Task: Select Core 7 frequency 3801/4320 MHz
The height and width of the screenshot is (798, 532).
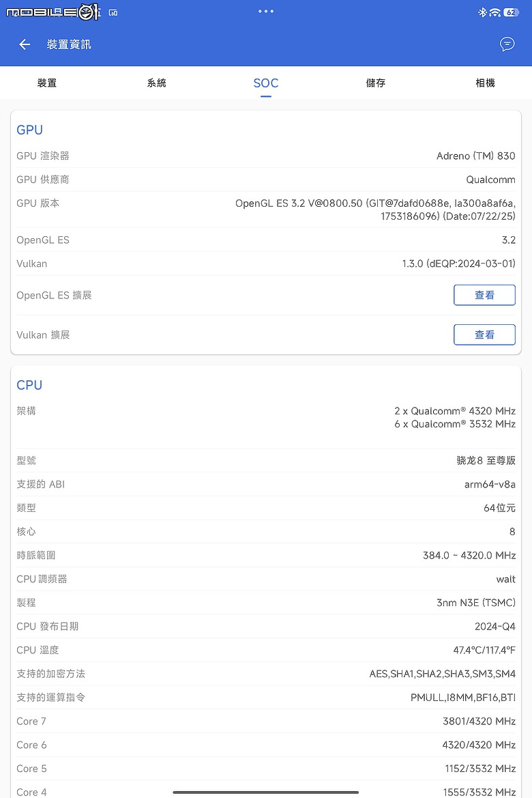Action: (479, 721)
